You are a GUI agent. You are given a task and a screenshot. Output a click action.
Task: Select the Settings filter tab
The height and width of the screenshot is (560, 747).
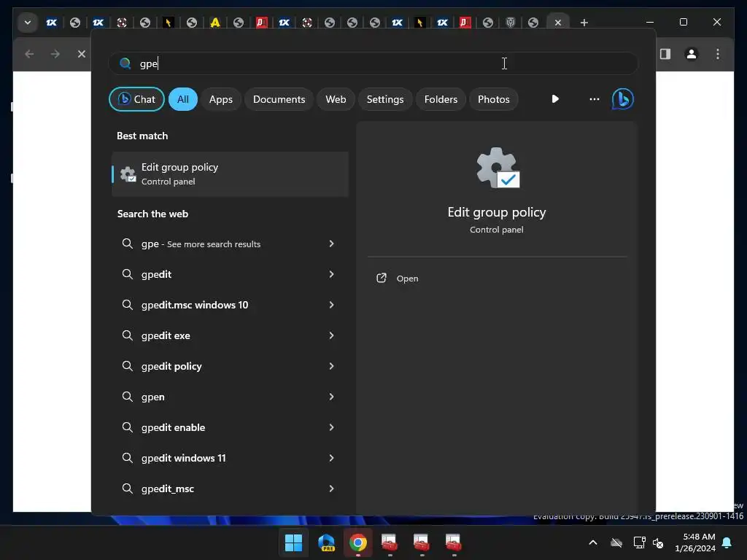[385, 99]
